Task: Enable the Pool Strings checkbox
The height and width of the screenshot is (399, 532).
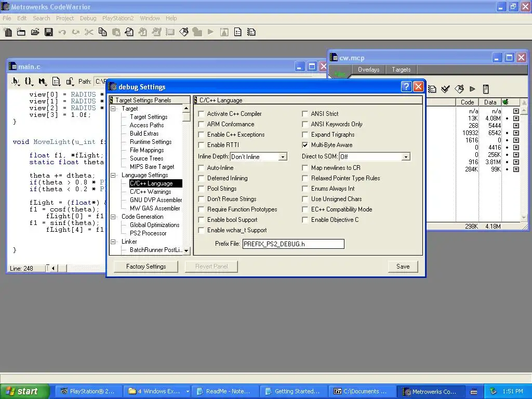Action: pyautogui.click(x=201, y=189)
